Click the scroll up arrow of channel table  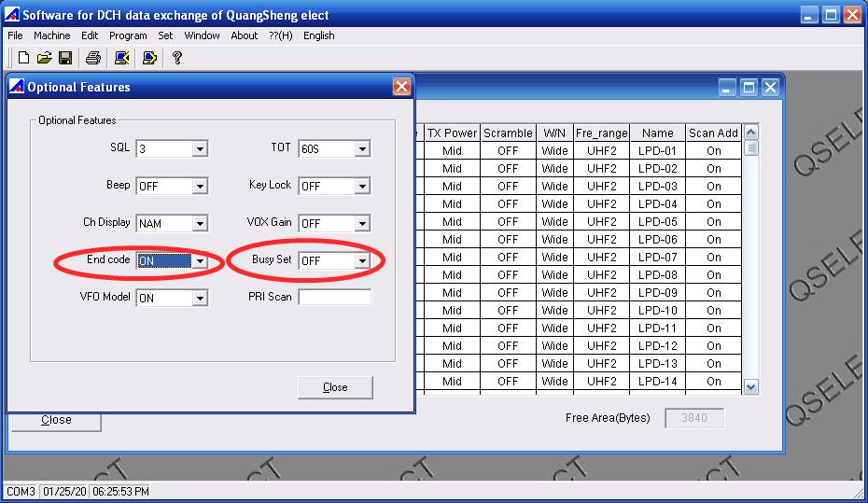(x=750, y=132)
